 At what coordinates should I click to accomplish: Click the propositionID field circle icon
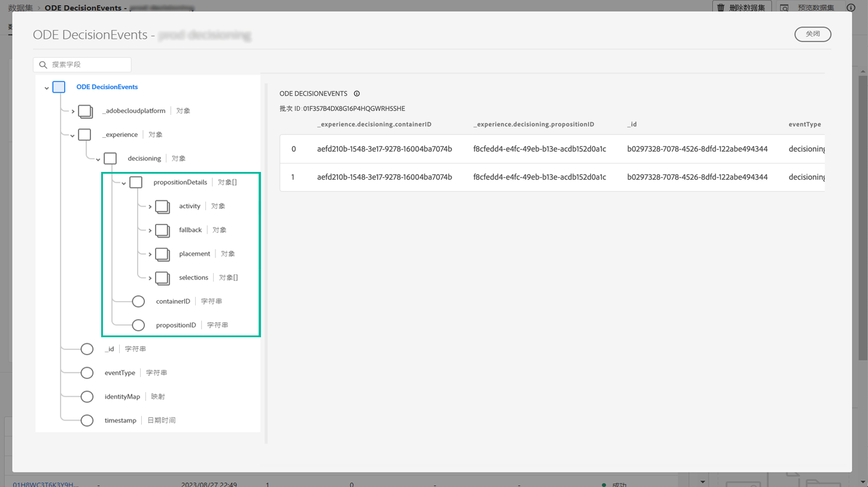(138, 325)
